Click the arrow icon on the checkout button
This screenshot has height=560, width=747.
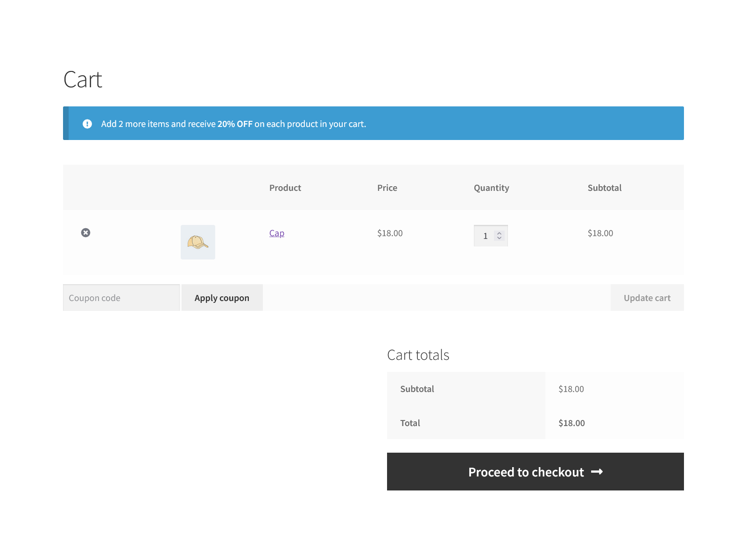tap(597, 472)
